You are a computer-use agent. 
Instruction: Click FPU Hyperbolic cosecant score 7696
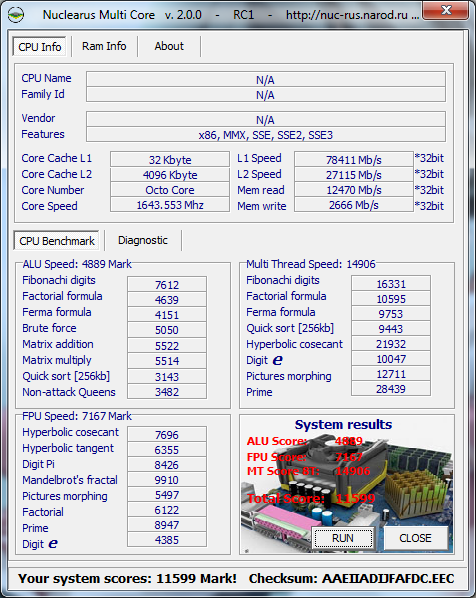[167, 435]
